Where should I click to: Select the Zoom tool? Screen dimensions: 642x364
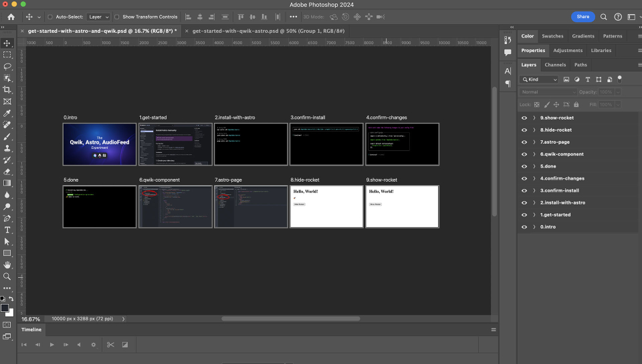7,277
